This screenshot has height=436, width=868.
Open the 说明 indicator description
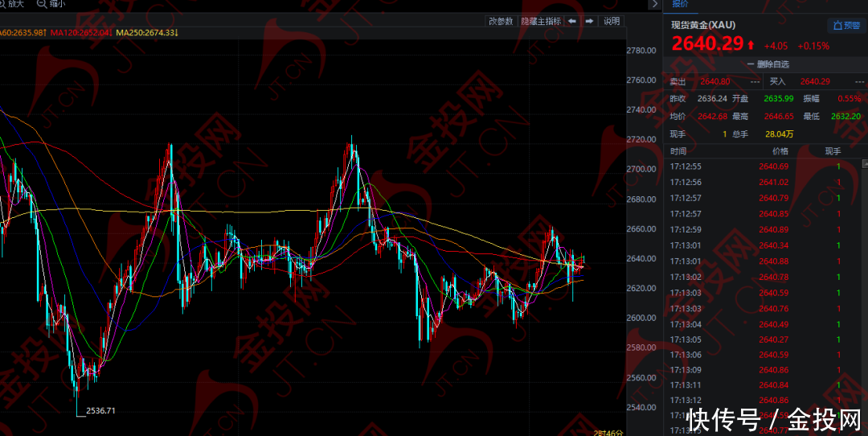[x=612, y=21]
